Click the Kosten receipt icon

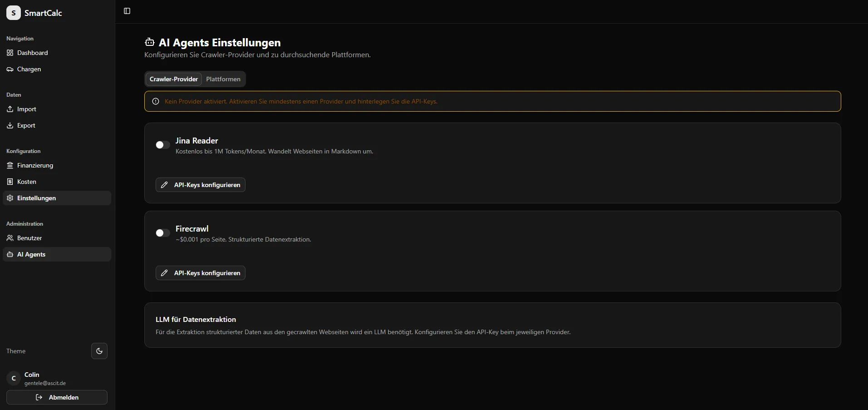point(10,182)
